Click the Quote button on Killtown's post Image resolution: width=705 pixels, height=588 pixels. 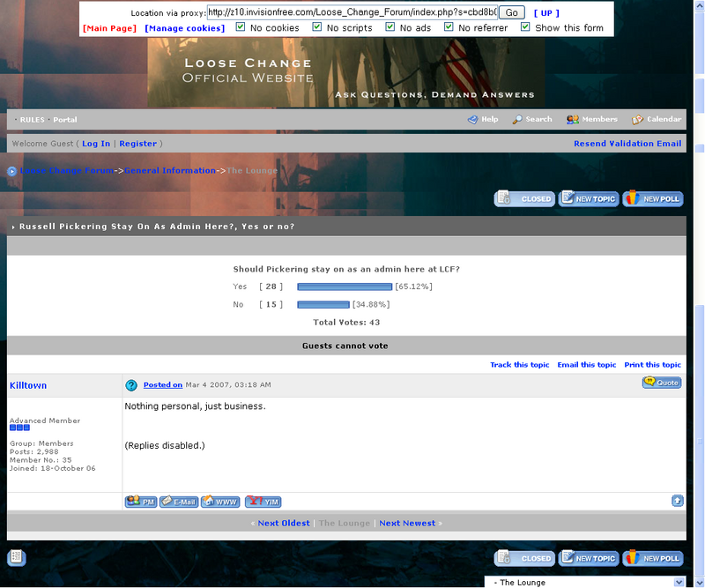click(x=661, y=383)
